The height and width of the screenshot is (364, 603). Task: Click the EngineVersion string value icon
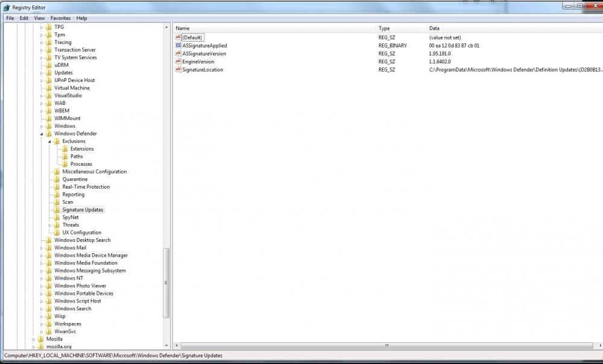click(x=178, y=61)
